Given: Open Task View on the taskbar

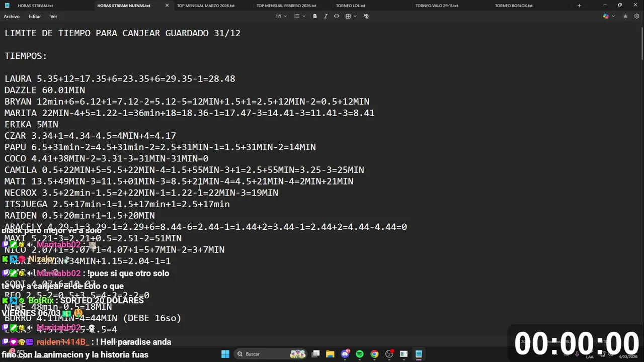Looking at the screenshot, I should pyautogui.click(x=315, y=354).
